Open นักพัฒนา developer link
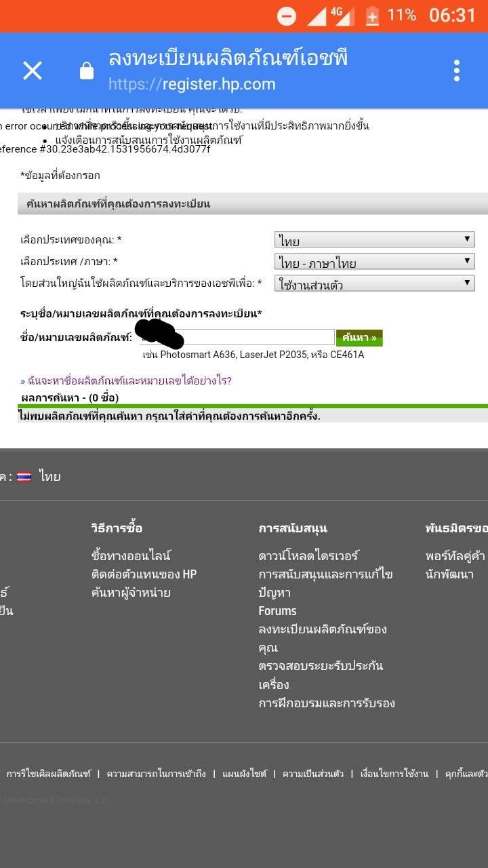Viewport: 488px width, 868px height. click(449, 574)
